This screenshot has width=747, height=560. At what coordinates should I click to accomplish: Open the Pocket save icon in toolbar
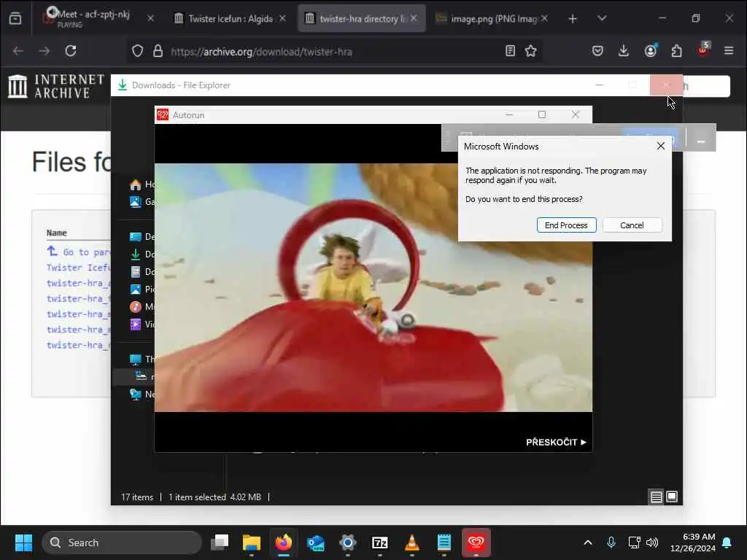[x=597, y=50]
